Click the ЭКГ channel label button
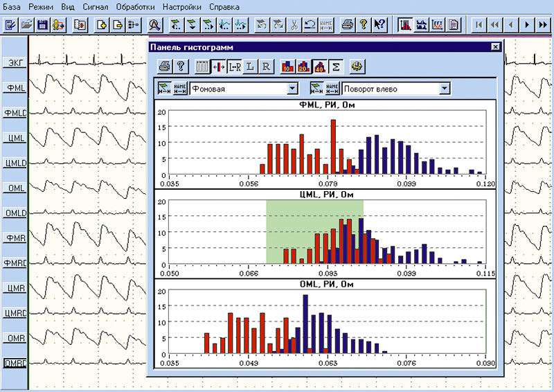Viewport: 554px width, 392px height. pyautogui.click(x=14, y=64)
